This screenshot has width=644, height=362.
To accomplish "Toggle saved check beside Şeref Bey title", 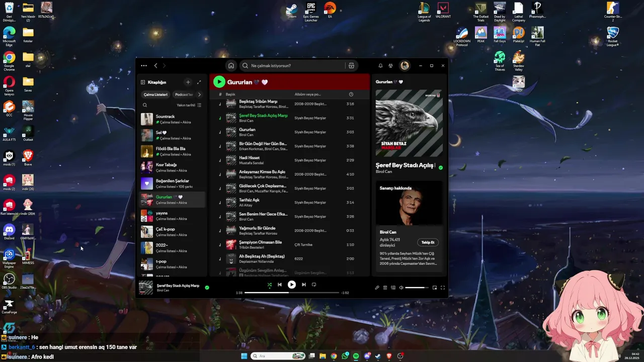I will pyautogui.click(x=441, y=167).
